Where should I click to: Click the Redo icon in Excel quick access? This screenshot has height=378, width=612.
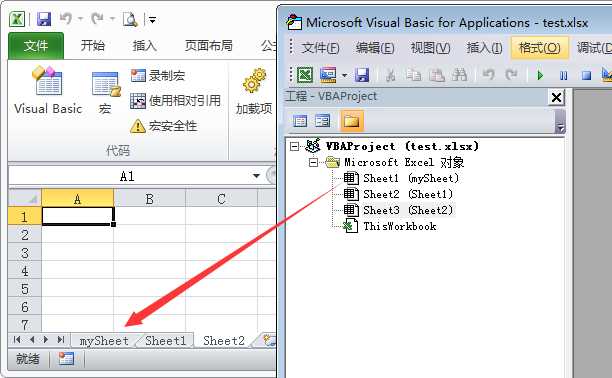click(97, 18)
